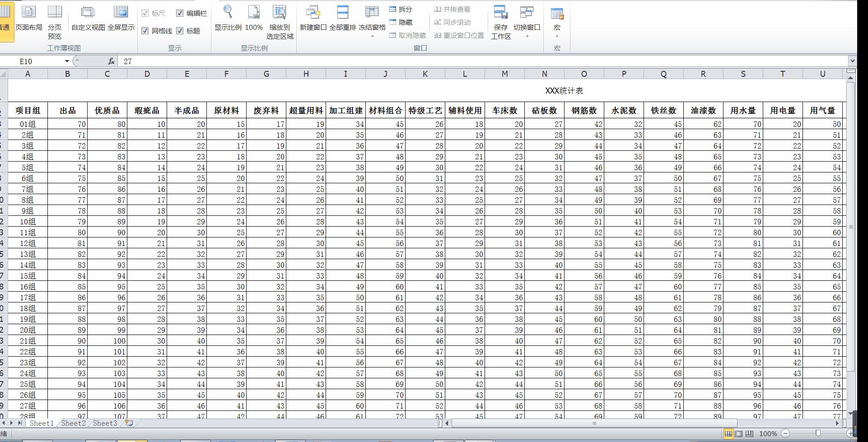868x442 pixels.
Task: Click the Split (拆分) button
Action: (x=401, y=9)
